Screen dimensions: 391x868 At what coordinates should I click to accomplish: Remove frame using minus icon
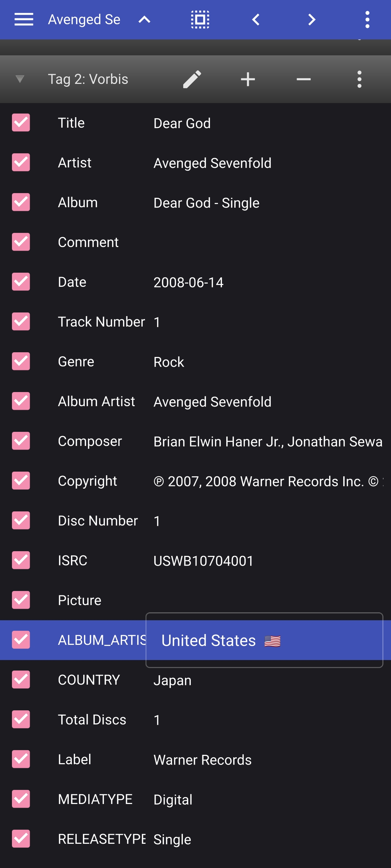click(304, 79)
